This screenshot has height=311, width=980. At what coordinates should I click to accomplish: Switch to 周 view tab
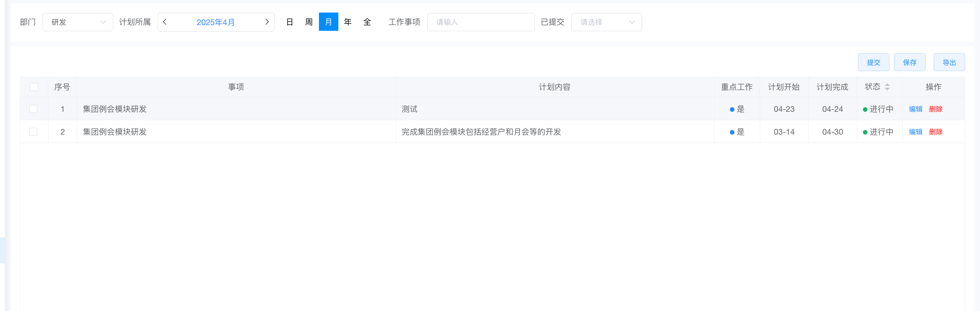[x=309, y=22]
